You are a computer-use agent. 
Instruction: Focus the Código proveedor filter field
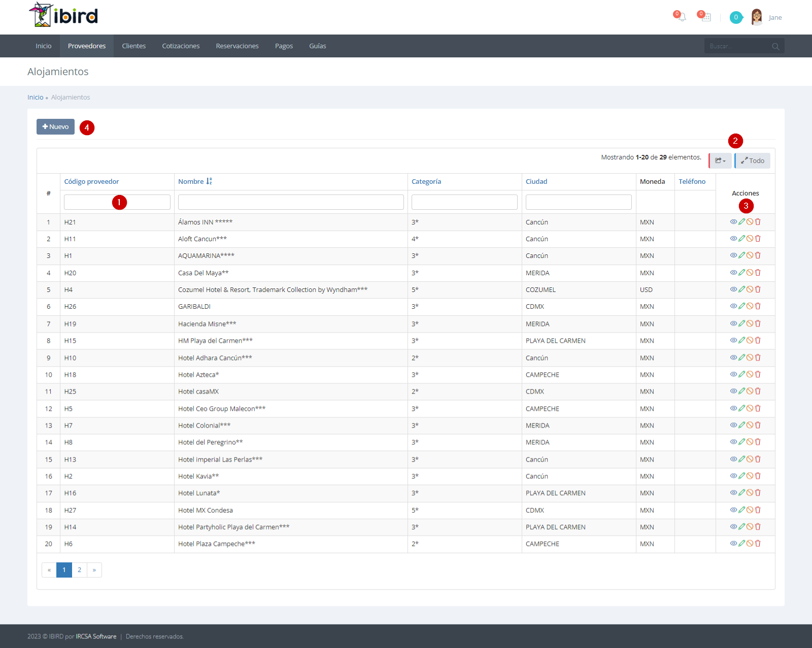[x=117, y=202]
